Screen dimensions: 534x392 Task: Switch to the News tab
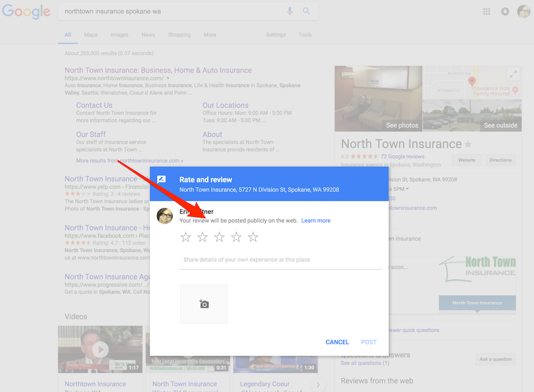click(x=148, y=35)
